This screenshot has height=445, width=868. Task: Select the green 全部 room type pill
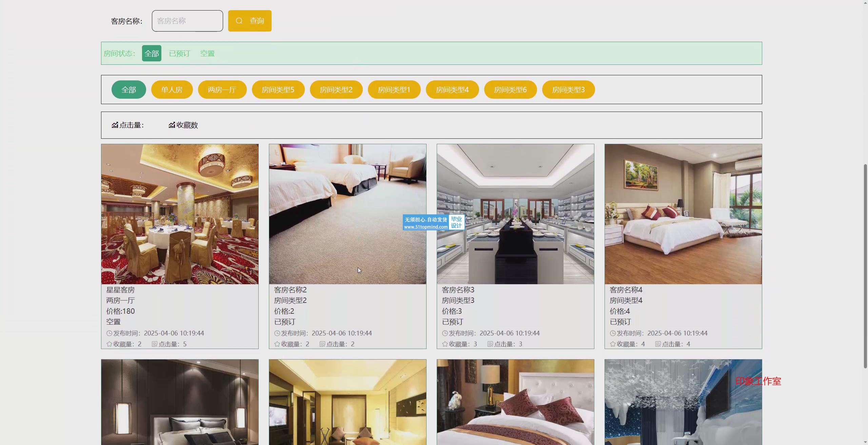[129, 90]
